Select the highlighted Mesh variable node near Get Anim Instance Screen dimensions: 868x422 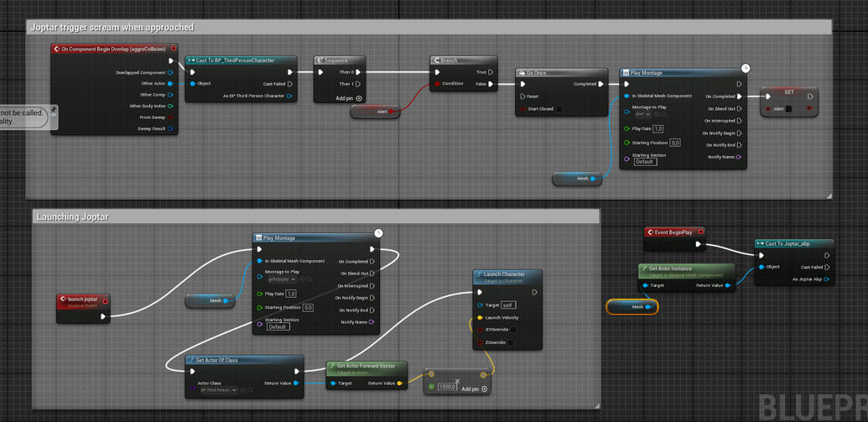coord(633,307)
